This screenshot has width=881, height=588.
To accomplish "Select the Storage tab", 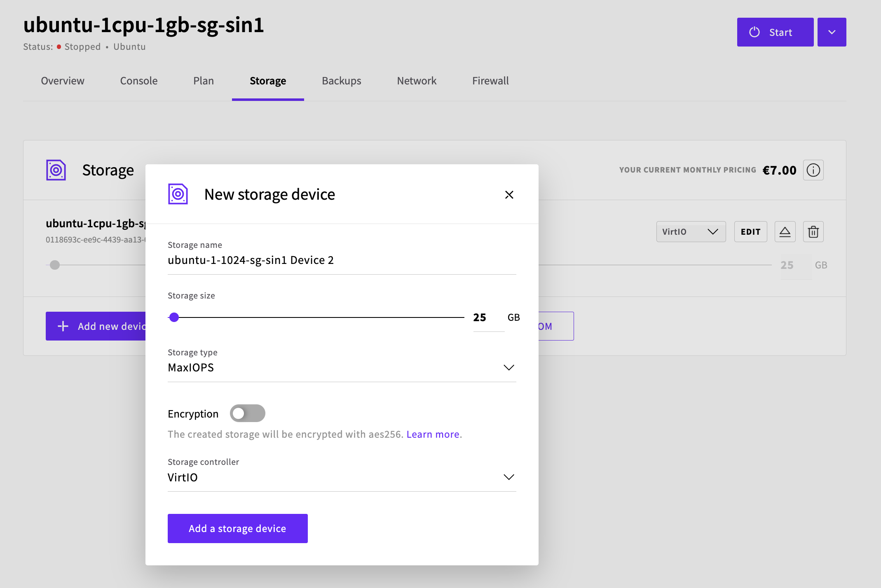I will (x=268, y=81).
